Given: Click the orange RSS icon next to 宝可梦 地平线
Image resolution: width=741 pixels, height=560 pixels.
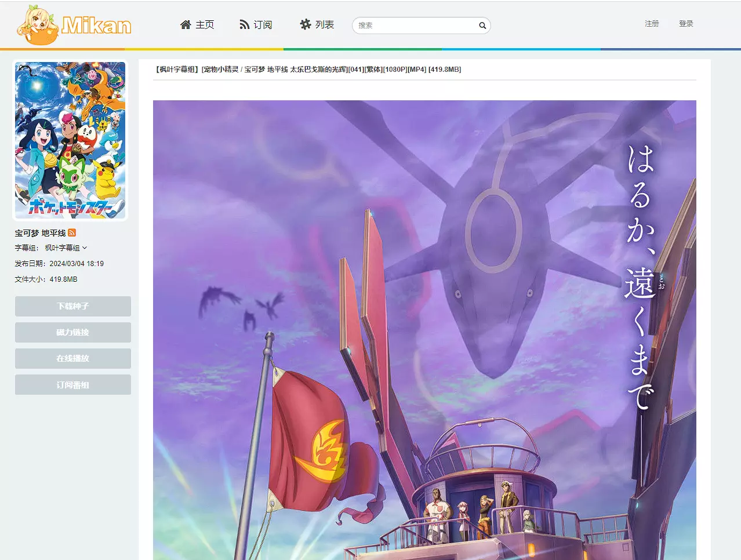Looking at the screenshot, I should tap(72, 232).
